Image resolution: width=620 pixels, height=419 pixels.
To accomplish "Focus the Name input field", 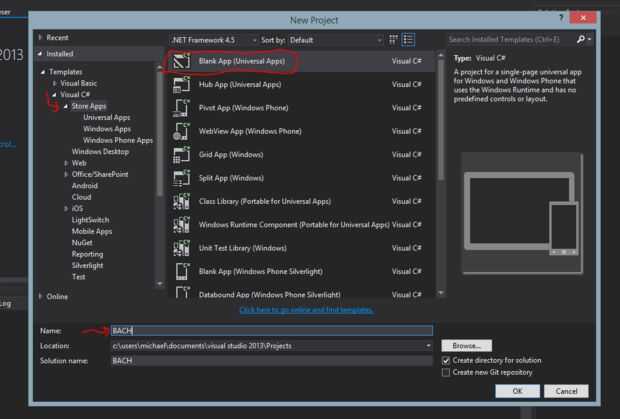I will pos(272,330).
